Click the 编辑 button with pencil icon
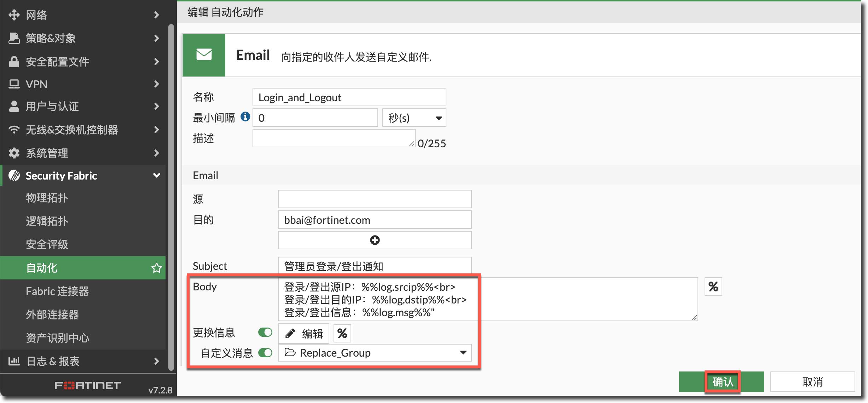 304,333
